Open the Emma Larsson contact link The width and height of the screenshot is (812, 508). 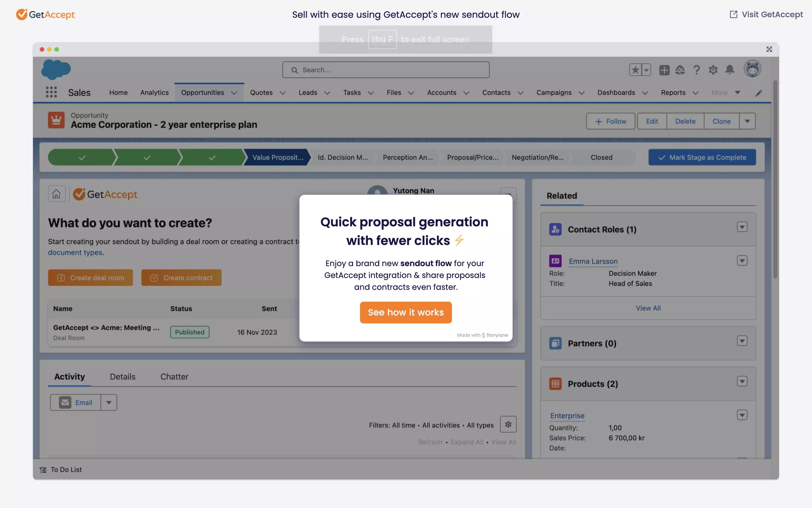[593, 261]
